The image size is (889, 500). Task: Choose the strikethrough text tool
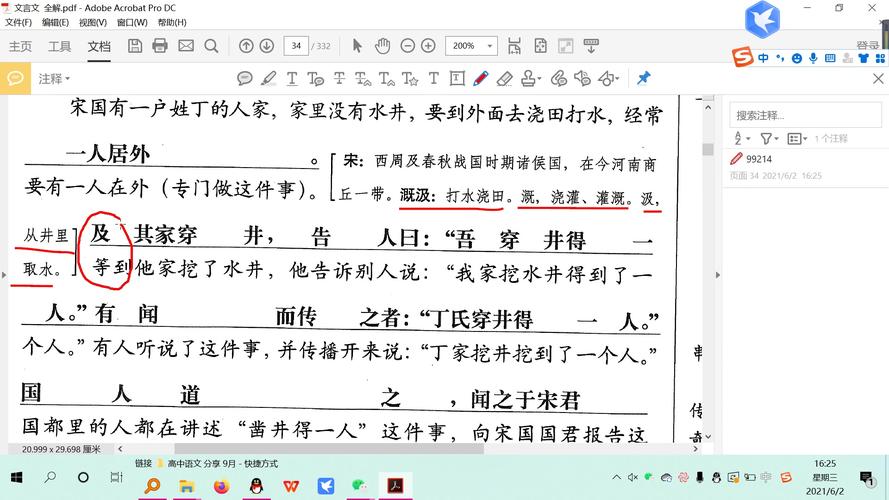point(339,78)
